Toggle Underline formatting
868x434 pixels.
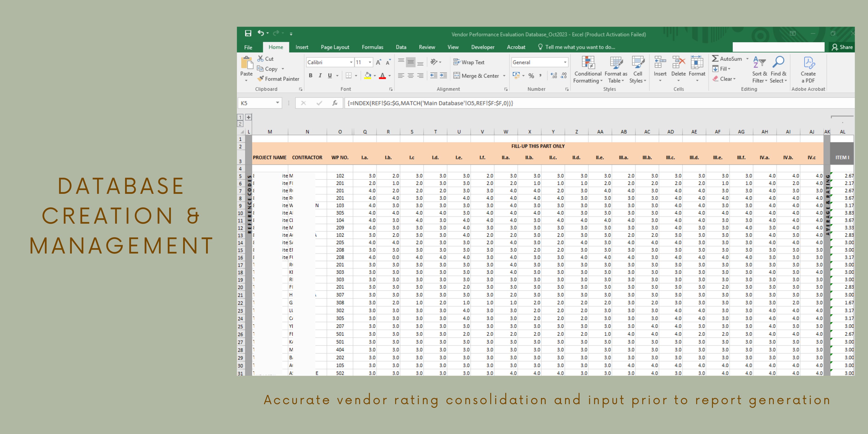pyautogui.click(x=330, y=76)
